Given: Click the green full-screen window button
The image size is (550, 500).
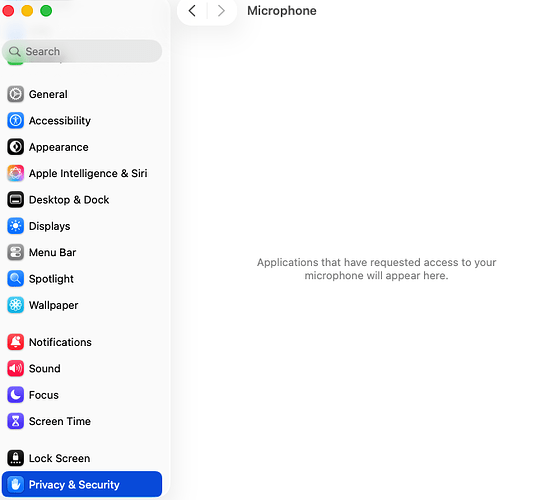Looking at the screenshot, I should [x=46, y=11].
